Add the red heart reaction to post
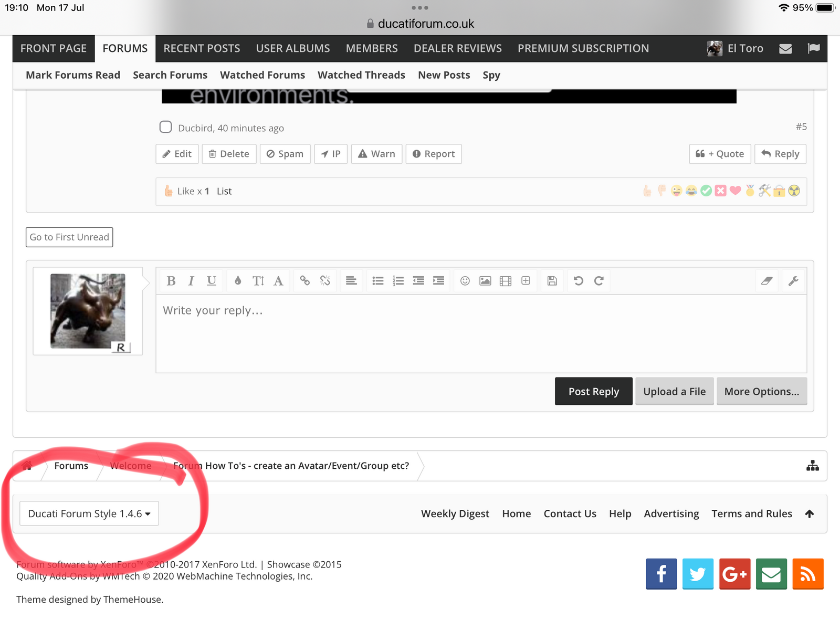Screen dimensions: 840x630 [x=735, y=191]
